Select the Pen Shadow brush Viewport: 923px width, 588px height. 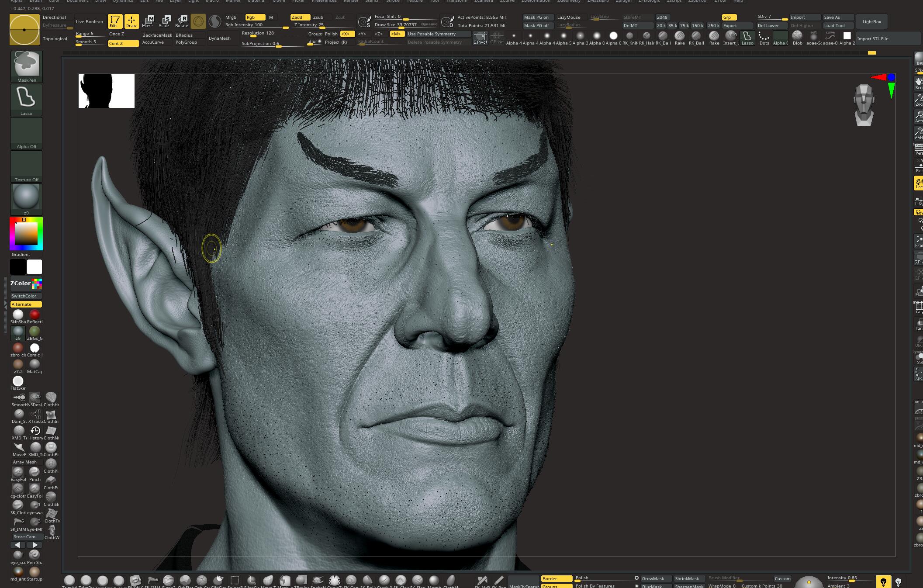pos(35,557)
